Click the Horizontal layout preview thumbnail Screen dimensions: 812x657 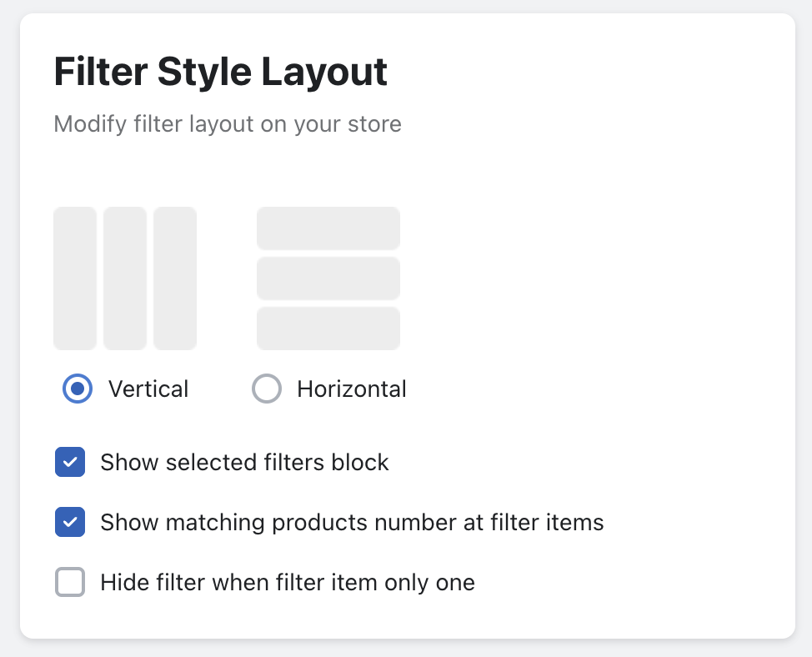point(328,278)
